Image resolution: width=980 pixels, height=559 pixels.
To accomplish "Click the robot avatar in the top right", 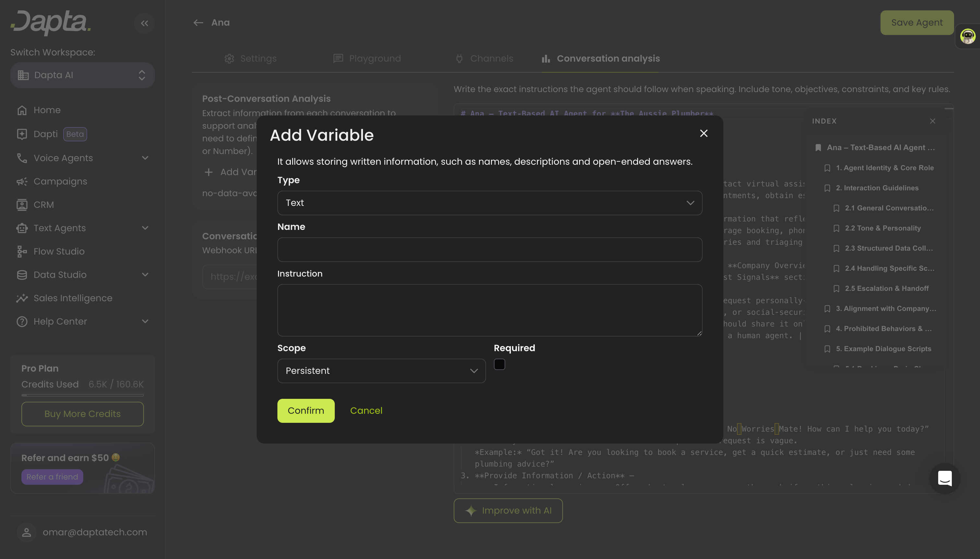I will point(968,36).
